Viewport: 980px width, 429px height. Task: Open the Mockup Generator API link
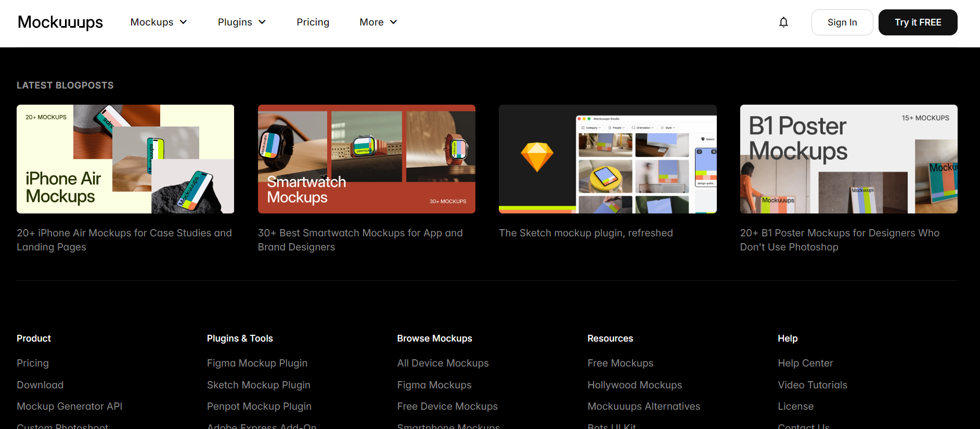(x=70, y=407)
